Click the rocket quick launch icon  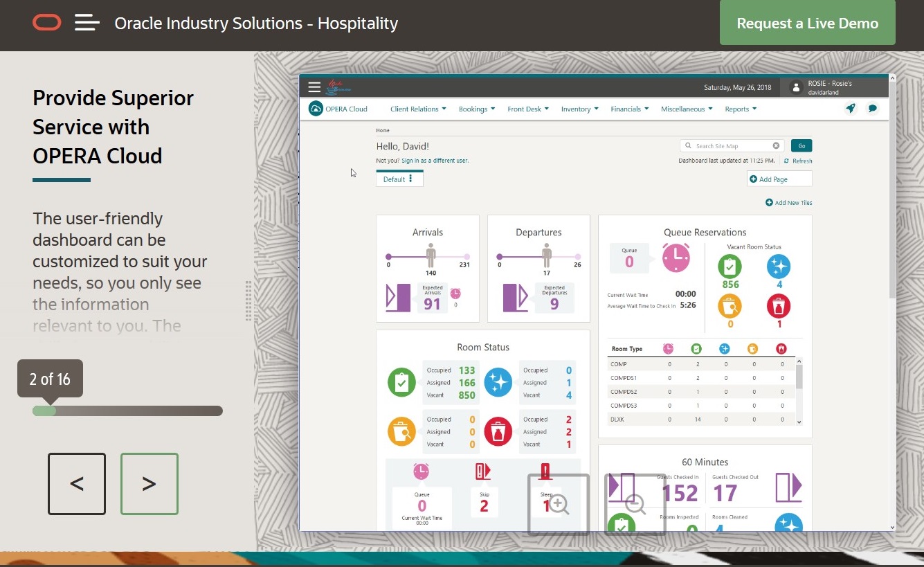pyautogui.click(x=851, y=108)
